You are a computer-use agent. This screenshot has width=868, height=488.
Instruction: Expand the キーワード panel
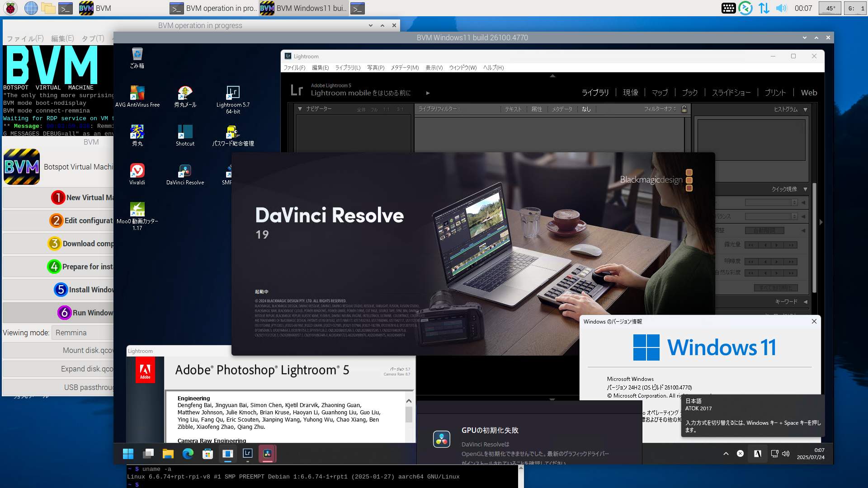805,301
